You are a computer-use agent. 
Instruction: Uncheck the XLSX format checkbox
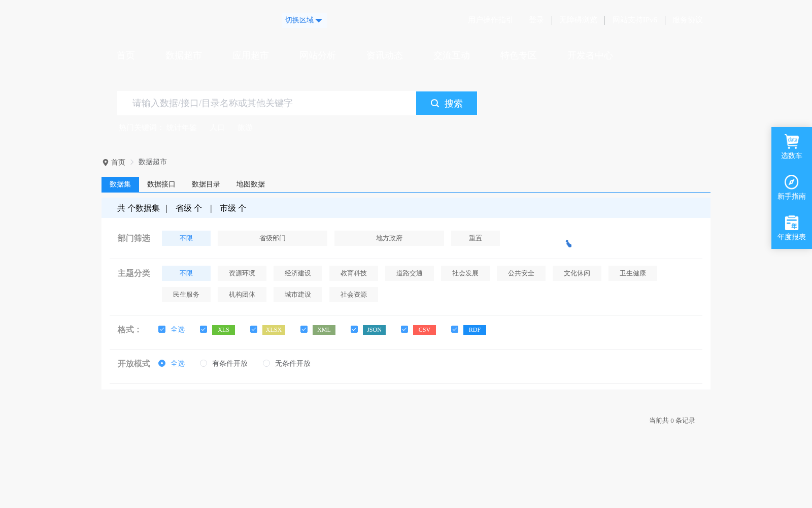pyautogui.click(x=254, y=329)
